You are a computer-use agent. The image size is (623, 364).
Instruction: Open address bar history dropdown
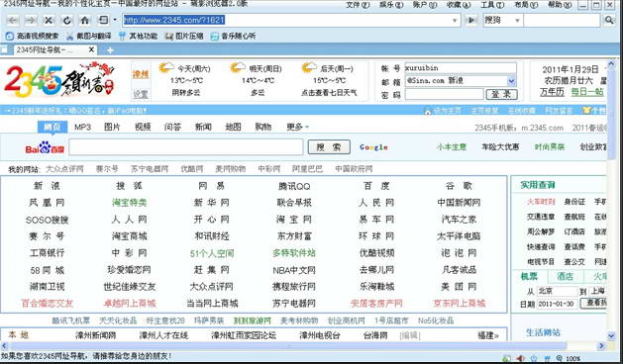coord(455,20)
